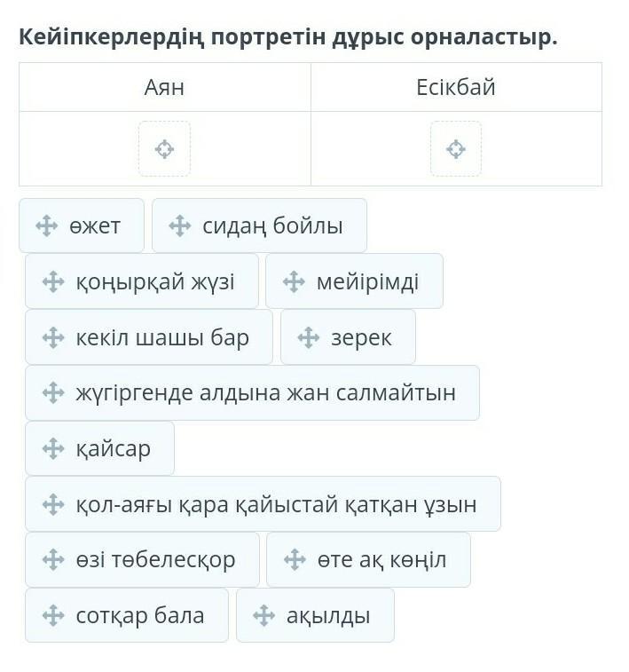Viewport: 629px width, 672px height.
Task: Select the өте ақ көңіл chip
Action: [368, 559]
